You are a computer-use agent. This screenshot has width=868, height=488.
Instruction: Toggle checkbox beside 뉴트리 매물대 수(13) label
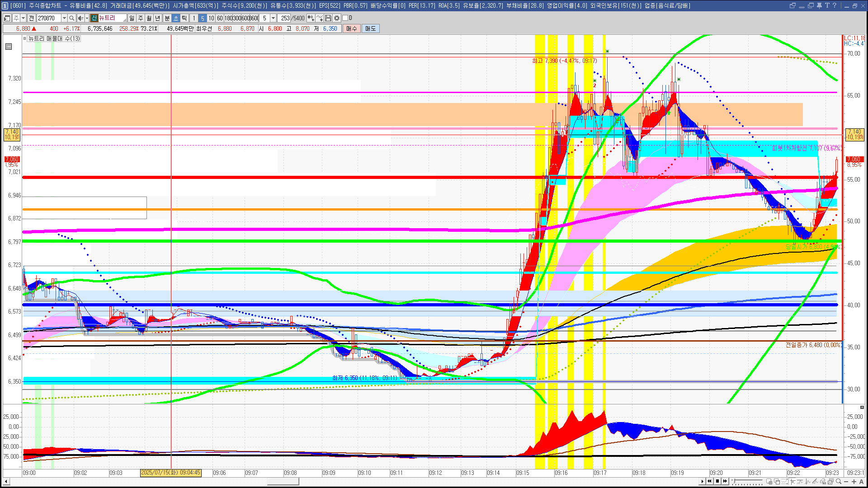(x=25, y=38)
